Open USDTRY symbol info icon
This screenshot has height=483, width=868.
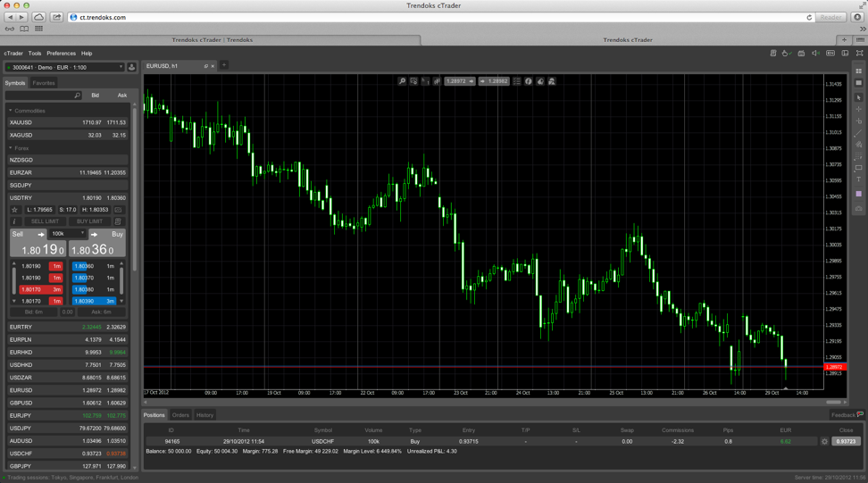[14, 221]
